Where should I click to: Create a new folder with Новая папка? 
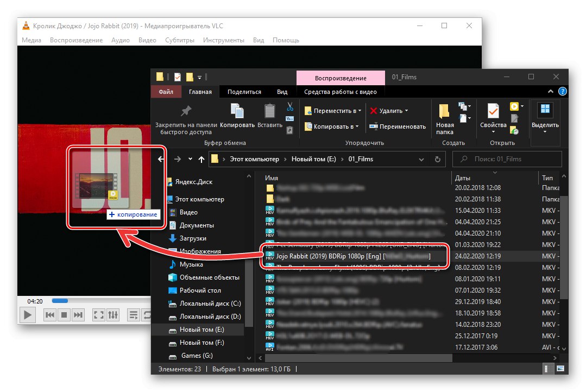pyautogui.click(x=445, y=119)
